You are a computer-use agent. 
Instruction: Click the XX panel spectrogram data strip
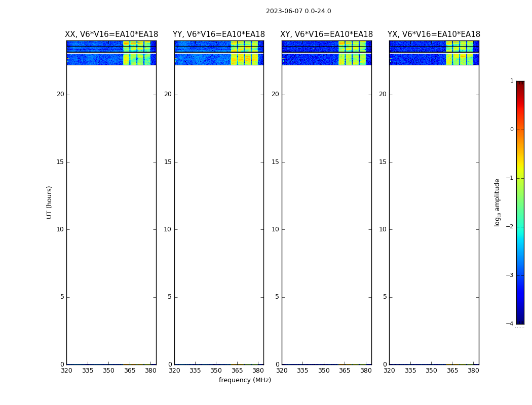tap(111, 53)
